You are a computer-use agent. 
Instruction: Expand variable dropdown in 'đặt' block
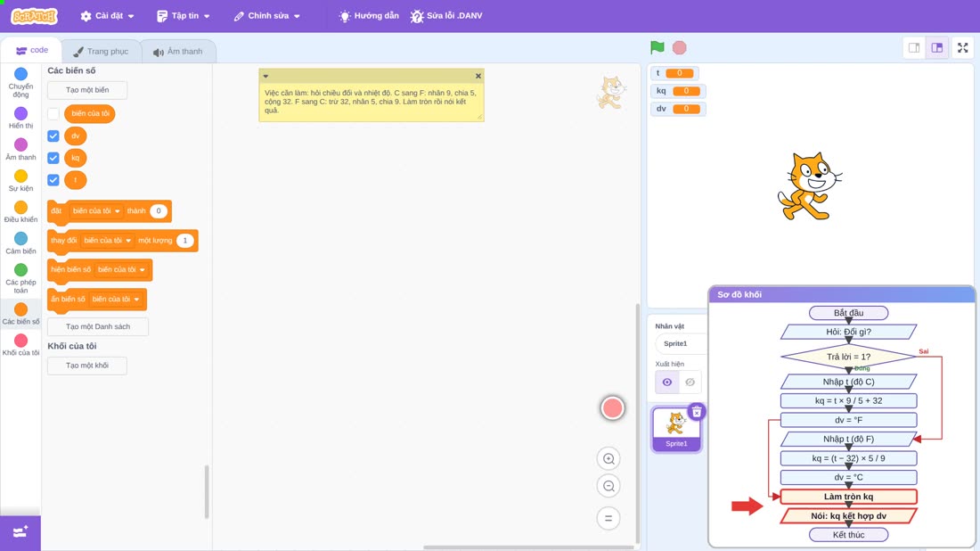[96, 210]
